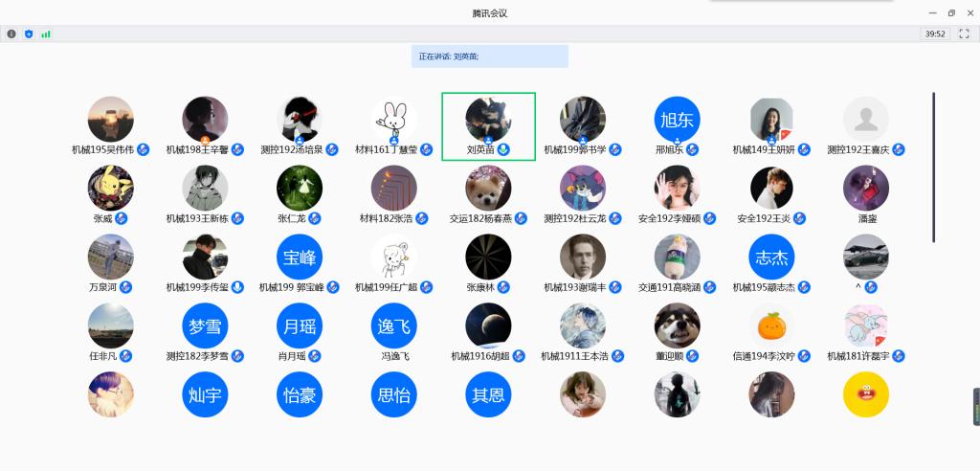The image size is (980, 471).
Task: Open the meeting info icon
Action: [11, 34]
